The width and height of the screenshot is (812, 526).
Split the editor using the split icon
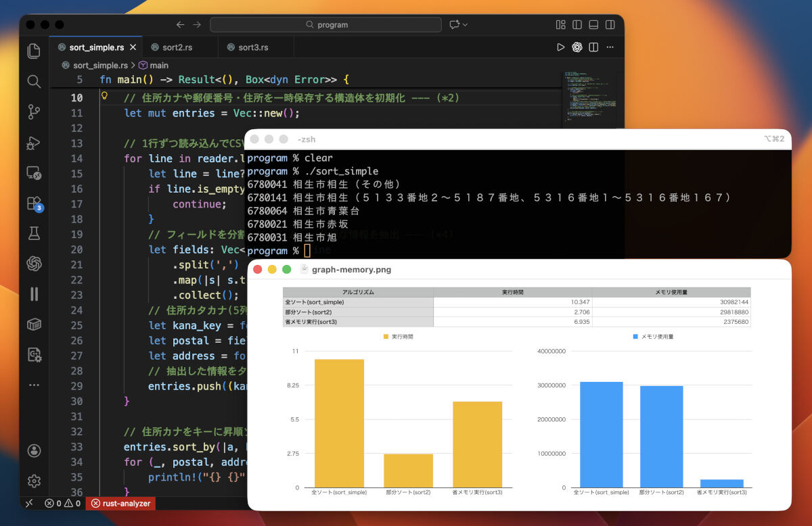(x=594, y=47)
